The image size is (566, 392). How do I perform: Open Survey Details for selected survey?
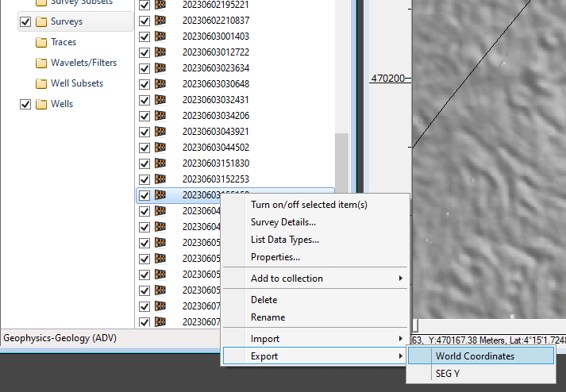click(283, 222)
